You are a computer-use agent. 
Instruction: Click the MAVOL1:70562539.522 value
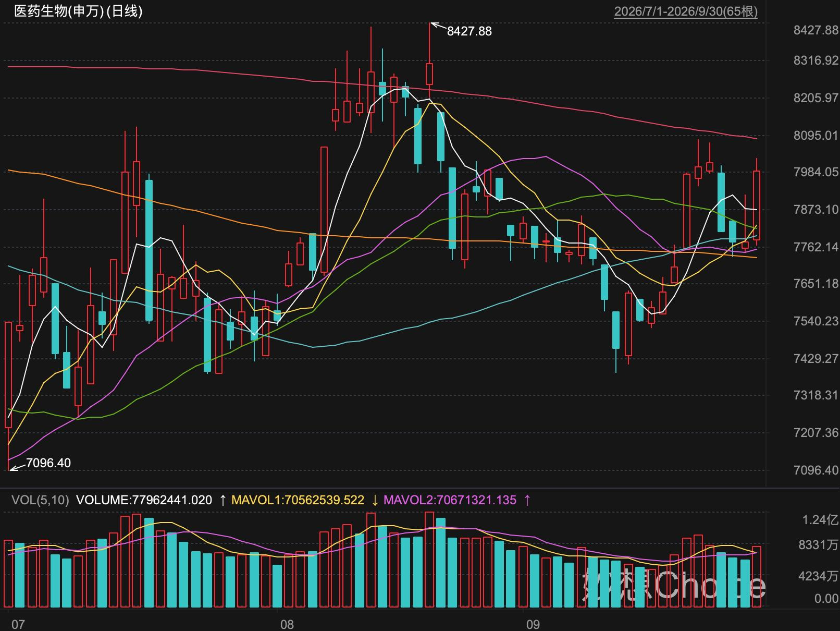(298, 500)
